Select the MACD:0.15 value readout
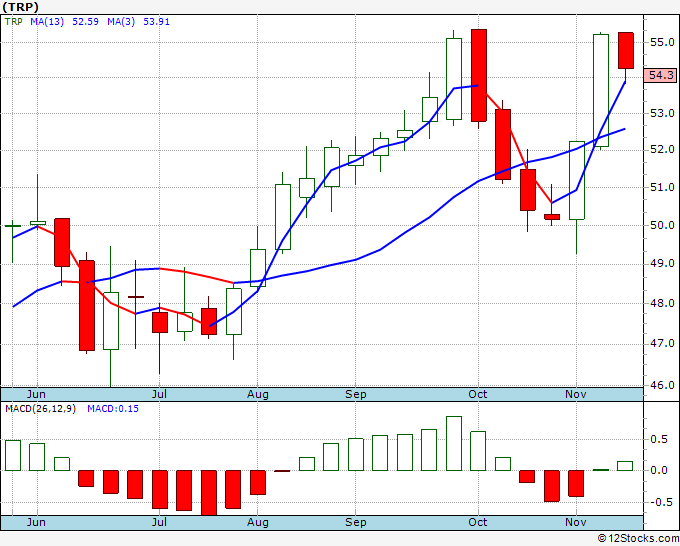 113,409
